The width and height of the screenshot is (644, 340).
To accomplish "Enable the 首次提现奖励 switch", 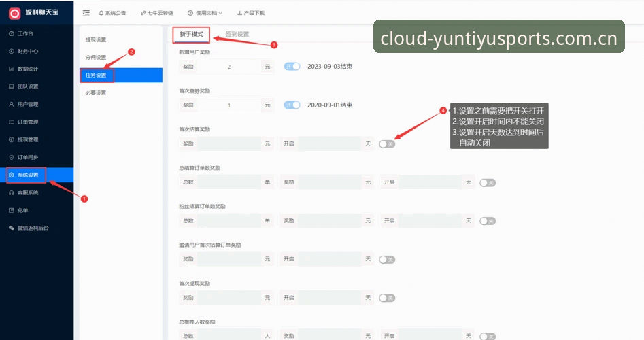I will tap(387, 298).
